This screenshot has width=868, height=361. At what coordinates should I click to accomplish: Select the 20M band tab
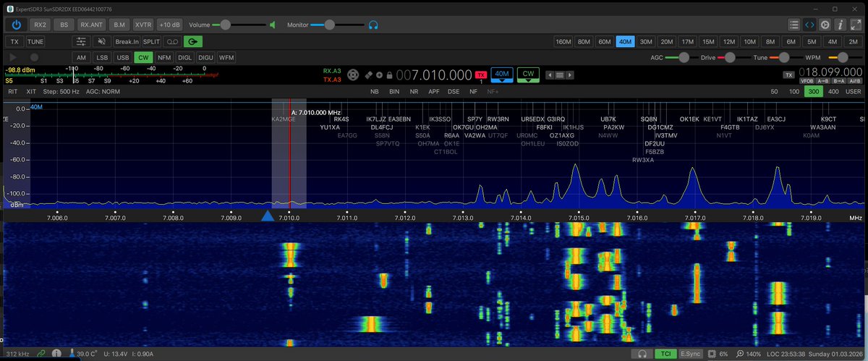667,42
